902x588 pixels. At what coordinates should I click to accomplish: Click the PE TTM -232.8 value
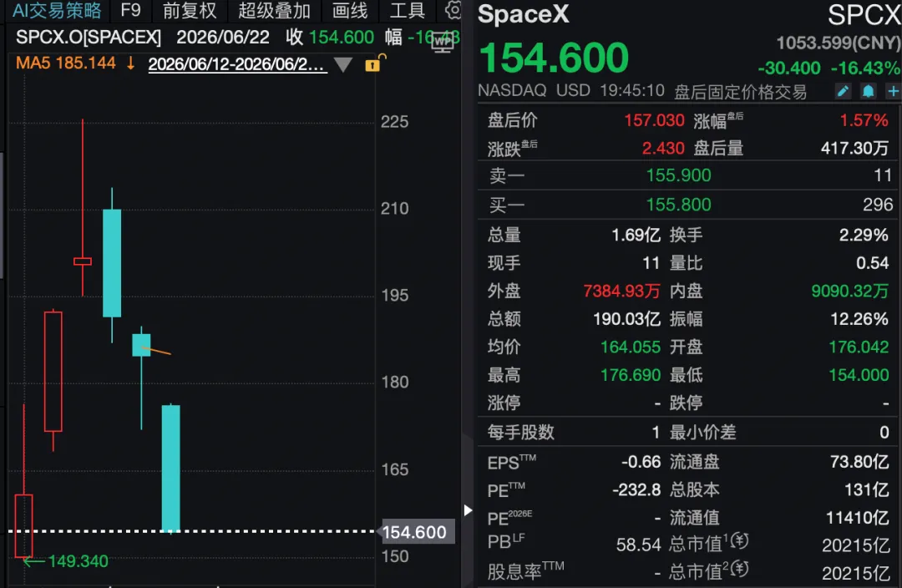(636, 490)
